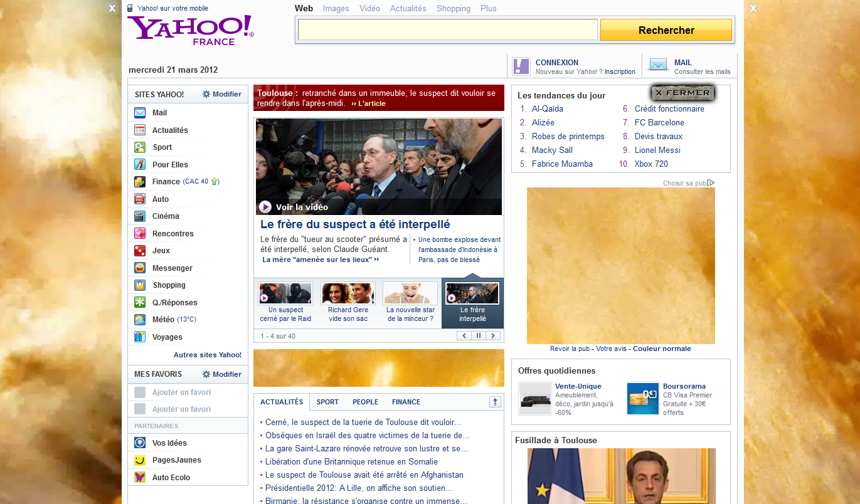860x504 pixels.
Task: Select the Shopping search tab
Action: pos(454,9)
